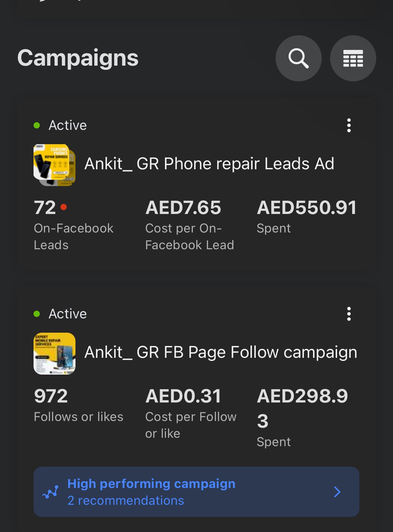The height and width of the screenshot is (532, 393).
Task: Tap the red dot beside 72 leads
Action: click(x=64, y=207)
